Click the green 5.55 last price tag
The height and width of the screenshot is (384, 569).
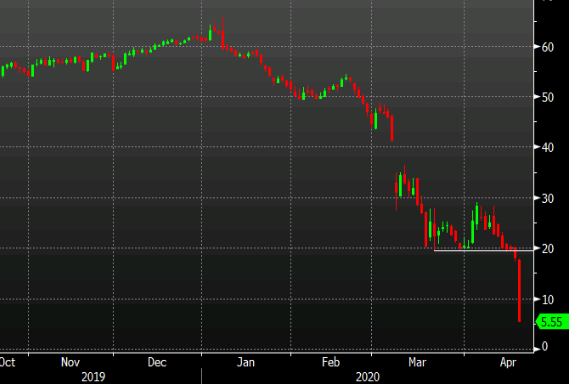552,322
